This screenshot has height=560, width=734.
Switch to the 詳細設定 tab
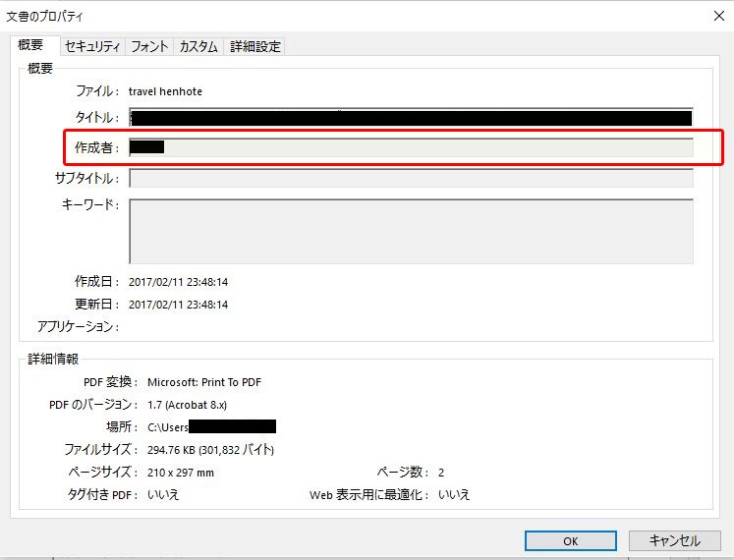click(255, 46)
